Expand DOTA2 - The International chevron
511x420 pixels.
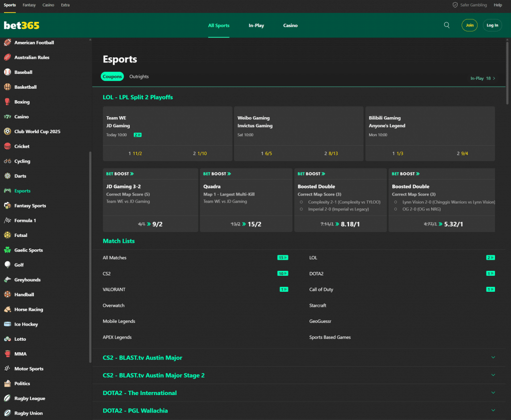click(x=493, y=393)
